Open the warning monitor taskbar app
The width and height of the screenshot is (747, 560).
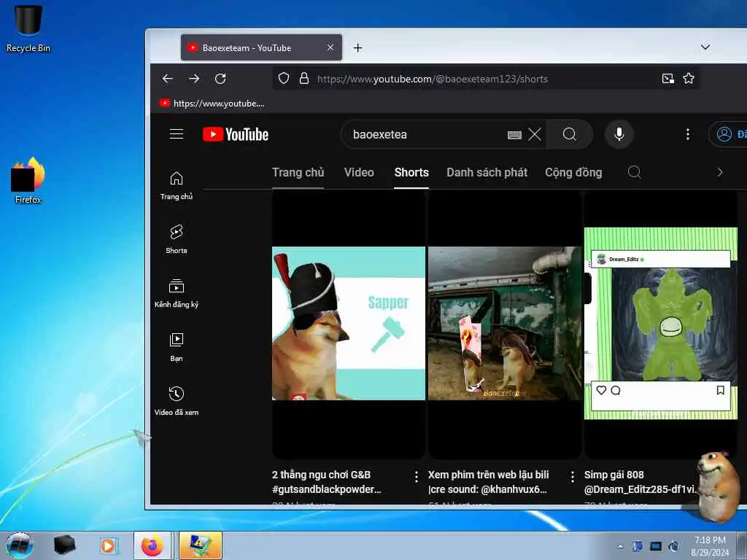201,545
